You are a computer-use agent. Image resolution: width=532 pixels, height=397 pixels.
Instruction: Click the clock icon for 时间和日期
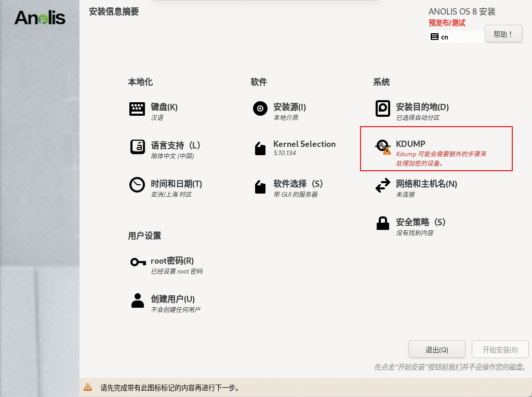point(137,186)
